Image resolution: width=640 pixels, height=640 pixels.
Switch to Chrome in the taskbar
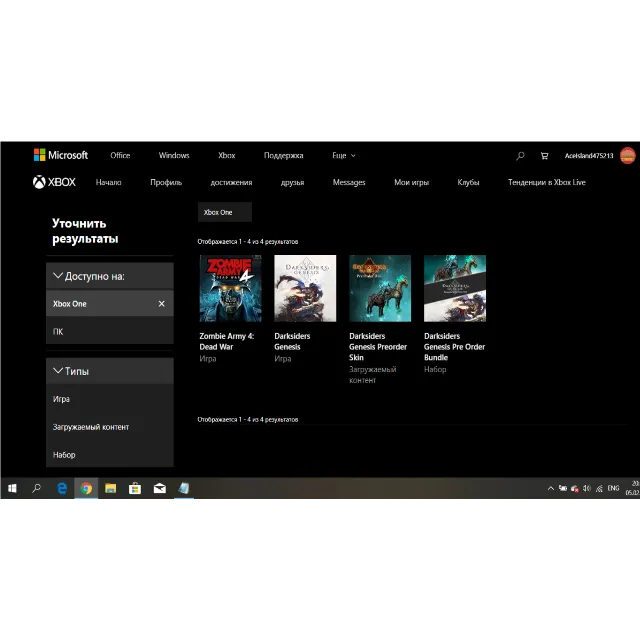(x=86, y=488)
